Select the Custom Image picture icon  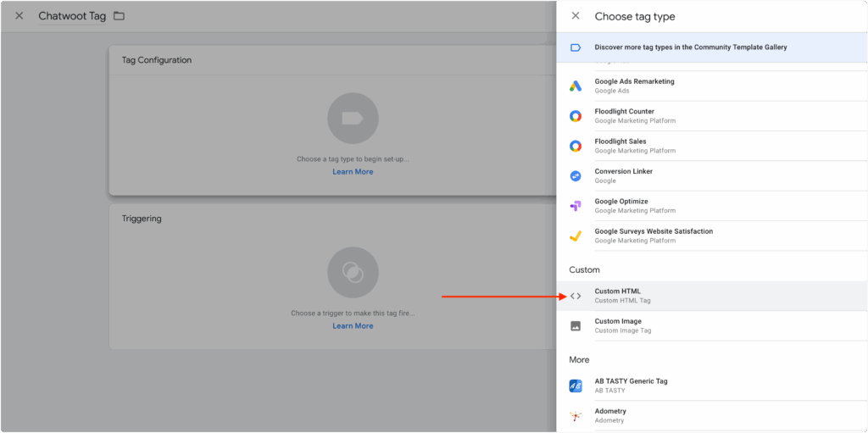pyautogui.click(x=576, y=326)
